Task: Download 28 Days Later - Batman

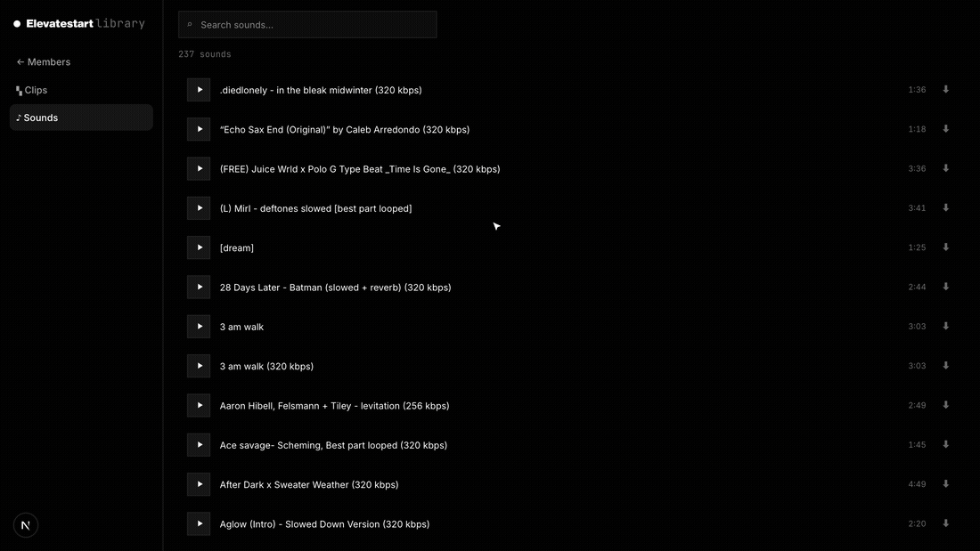Action: point(945,287)
